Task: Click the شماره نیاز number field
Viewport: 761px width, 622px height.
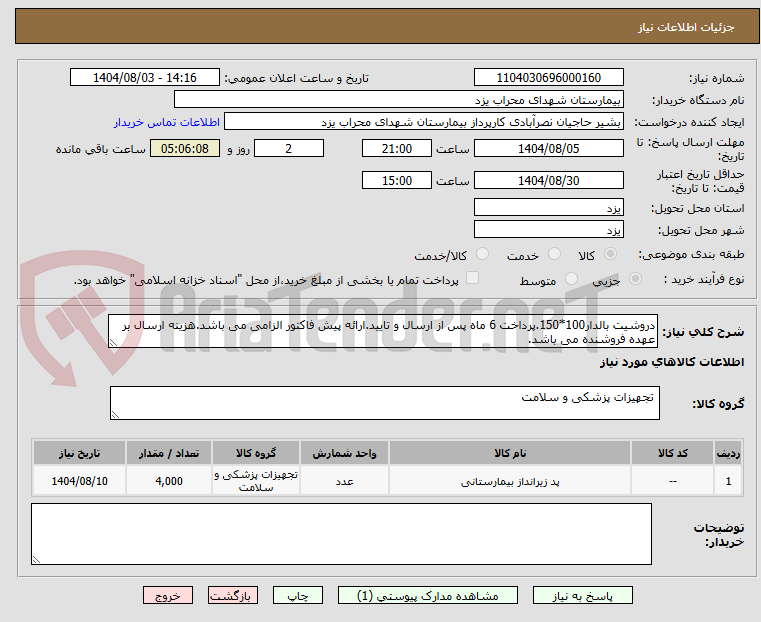Action: (548, 78)
